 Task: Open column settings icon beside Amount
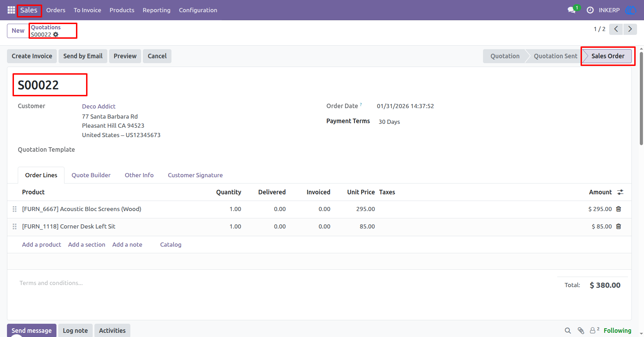click(x=620, y=192)
